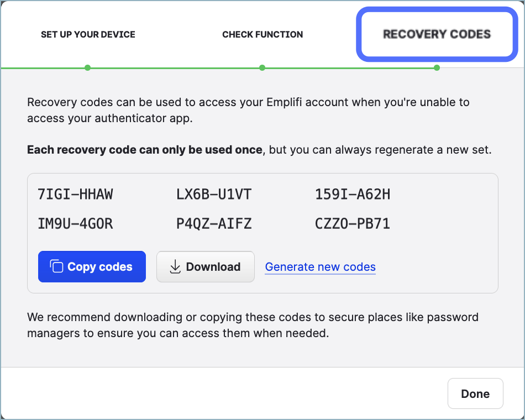This screenshot has height=420, width=525.
Task: Open the Check Function step
Action: [x=262, y=34]
